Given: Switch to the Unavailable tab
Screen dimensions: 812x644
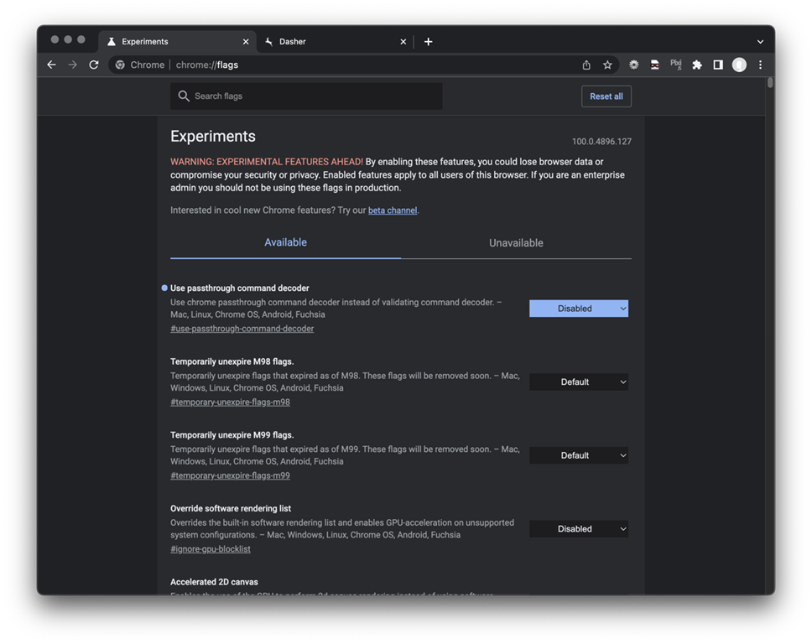Looking at the screenshot, I should coord(516,243).
